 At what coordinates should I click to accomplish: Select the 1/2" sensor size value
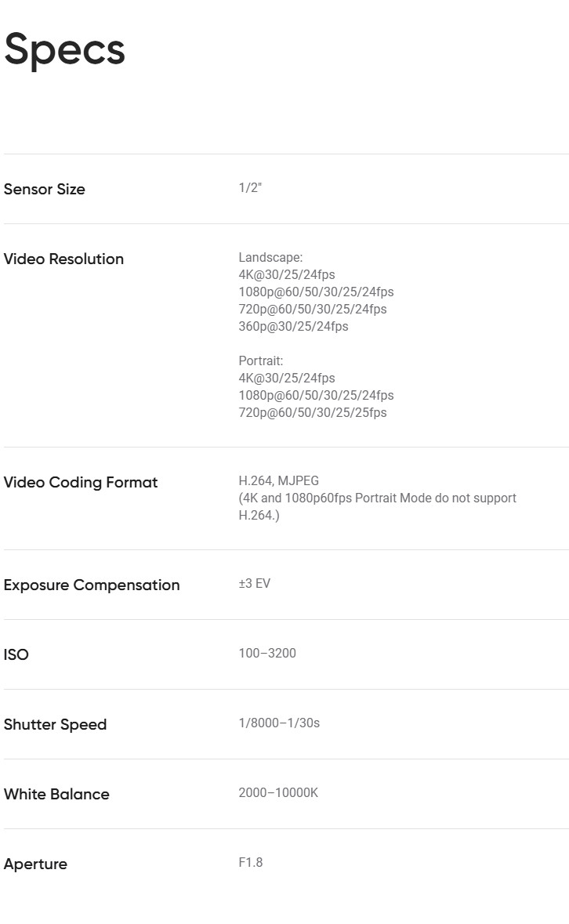pyautogui.click(x=250, y=188)
